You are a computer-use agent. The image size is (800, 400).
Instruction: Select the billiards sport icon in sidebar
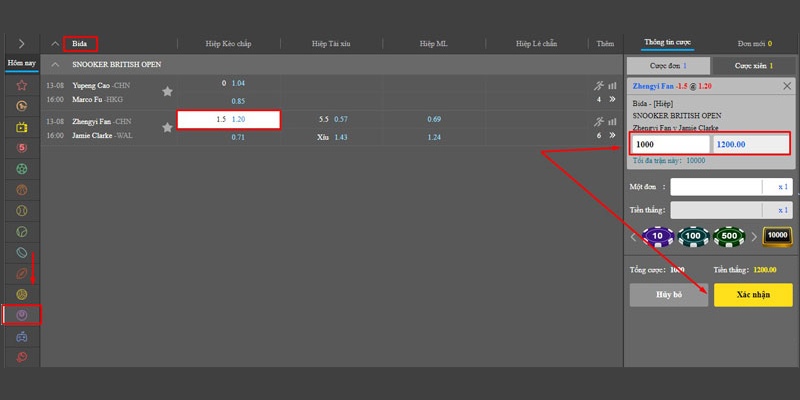(x=21, y=315)
